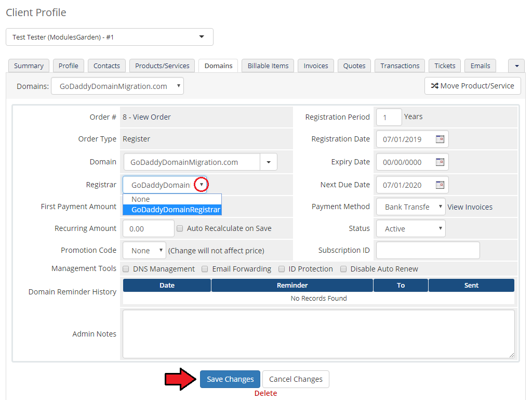
Task: Open the Quotes tab
Action: [x=354, y=66]
